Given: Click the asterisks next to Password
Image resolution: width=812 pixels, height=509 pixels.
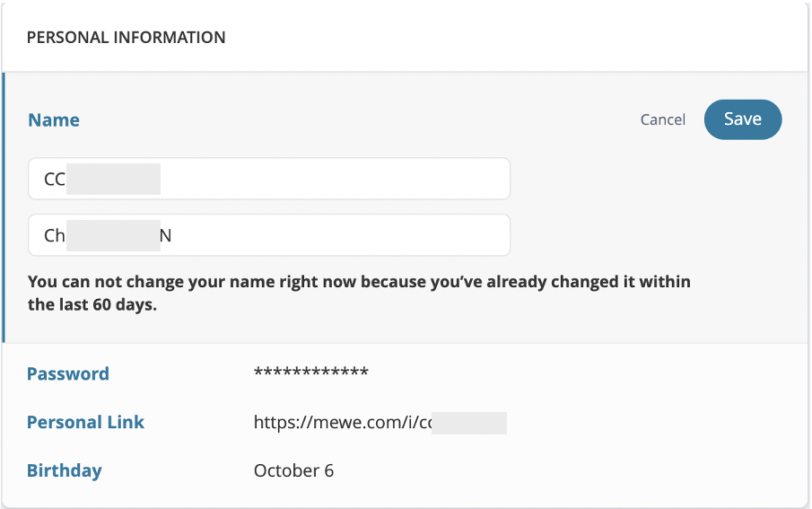Looking at the screenshot, I should pos(310,373).
